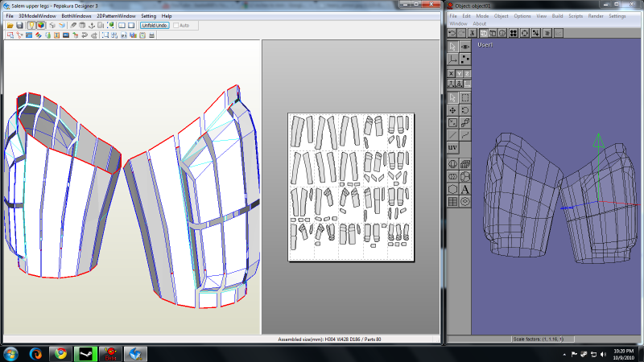Toggle the eye visibility icon
The height and width of the screenshot is (362, 644).
(466, 47)
